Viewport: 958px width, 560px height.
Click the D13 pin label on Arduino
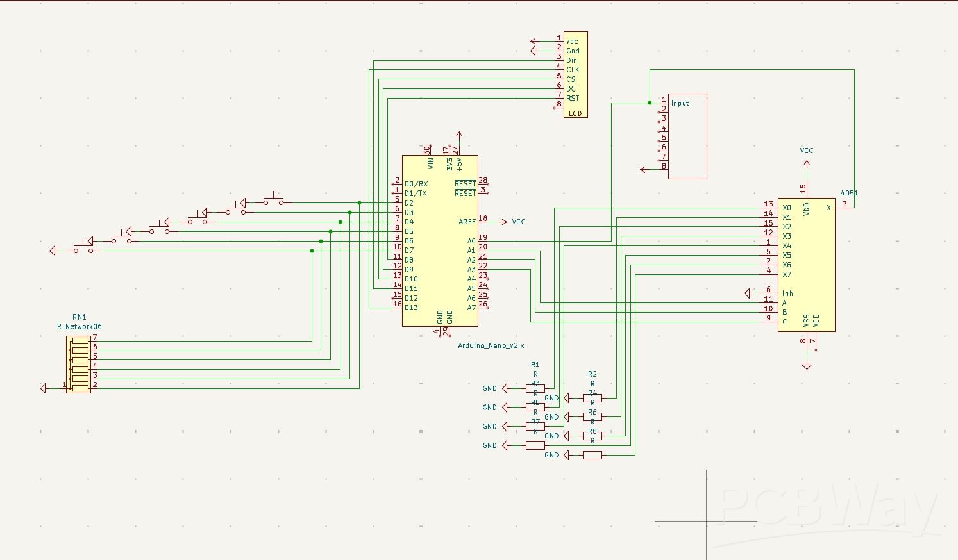[411, 308]
